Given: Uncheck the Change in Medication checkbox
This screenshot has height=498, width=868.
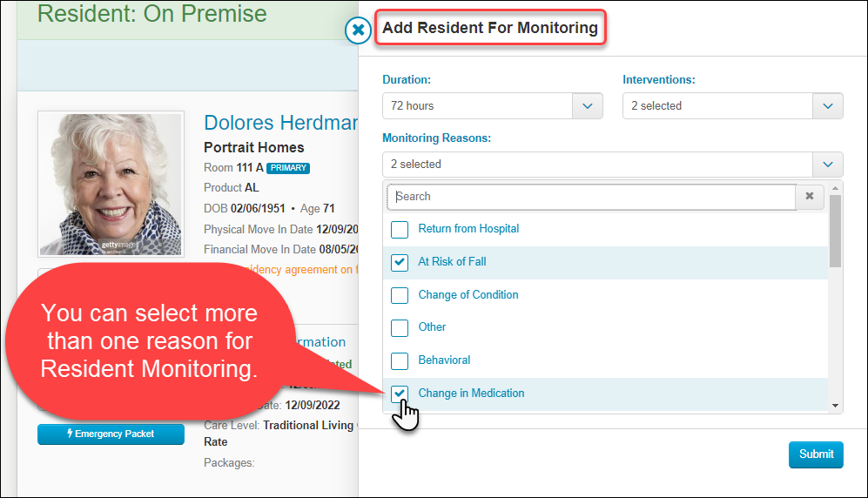Looking at the screenshot, I should click(400, 394).
